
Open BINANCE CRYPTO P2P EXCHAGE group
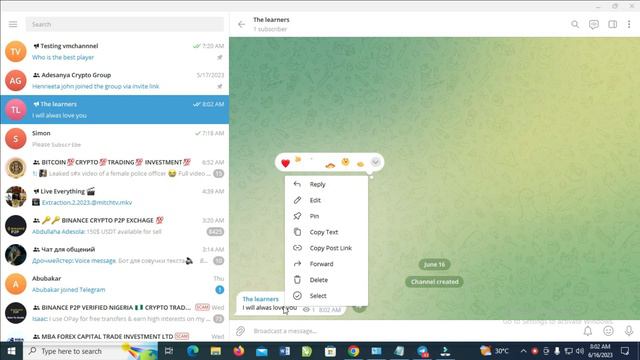(115, 226)
